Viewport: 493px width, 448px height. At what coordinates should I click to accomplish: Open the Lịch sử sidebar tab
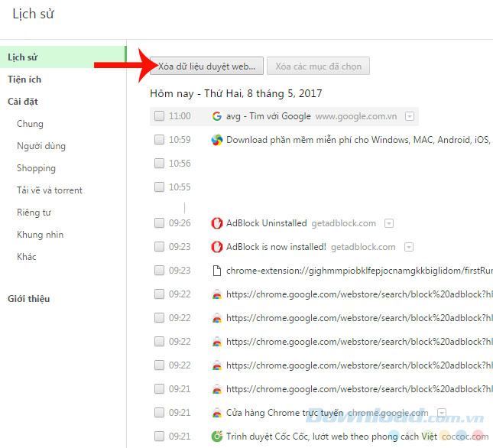point(63,57)
